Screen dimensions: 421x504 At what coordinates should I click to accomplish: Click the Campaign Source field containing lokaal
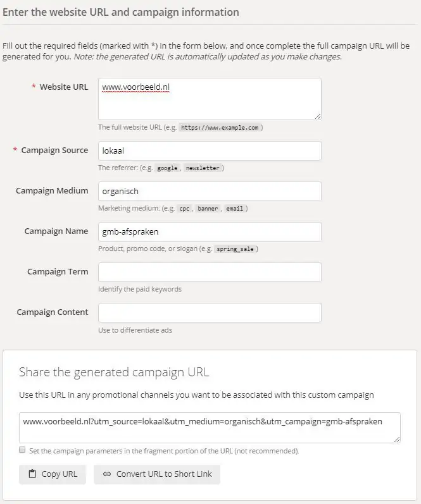coord(210,151)
